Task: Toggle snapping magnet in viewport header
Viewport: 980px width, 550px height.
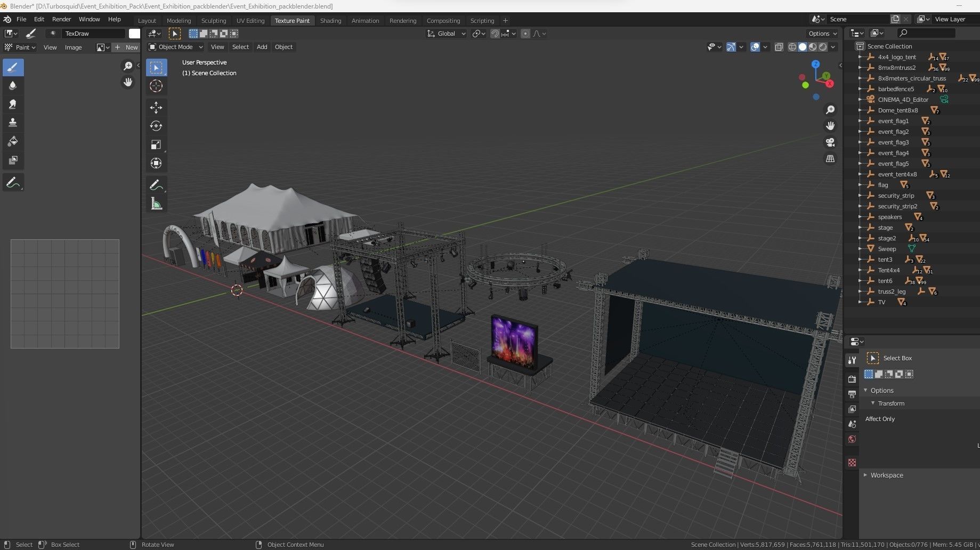Action: point(495,34)
